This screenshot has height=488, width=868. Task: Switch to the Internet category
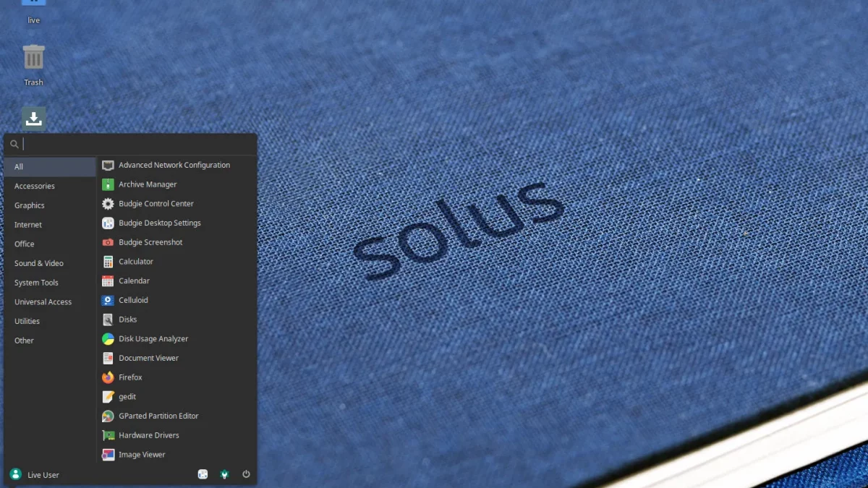tap(50, 225)
